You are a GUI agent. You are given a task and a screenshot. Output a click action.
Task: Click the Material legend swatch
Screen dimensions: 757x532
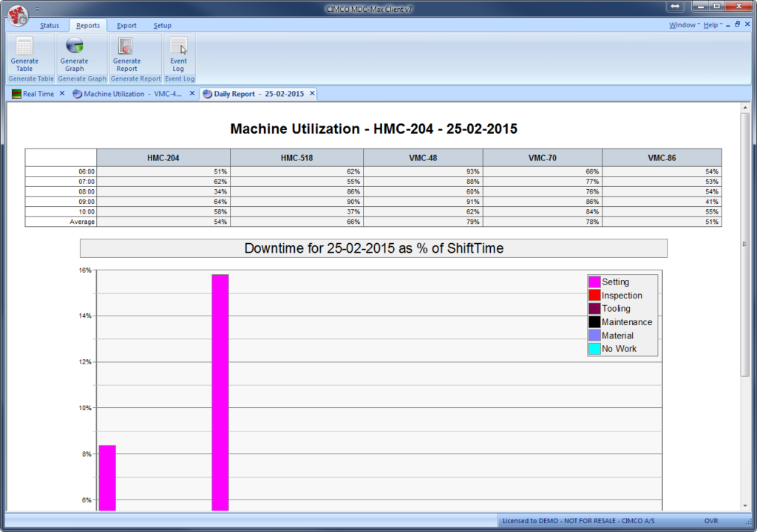[x=594, y=335]
